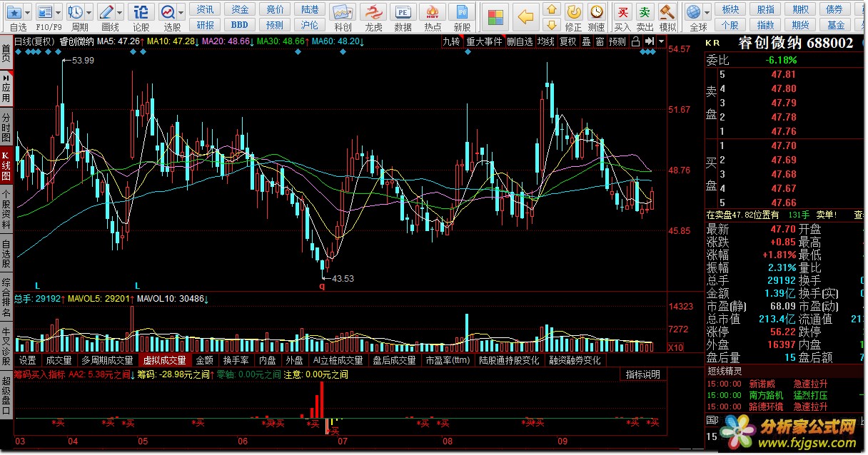
Task: Click the 卖出 sell icon
Action: pos(645,12)
